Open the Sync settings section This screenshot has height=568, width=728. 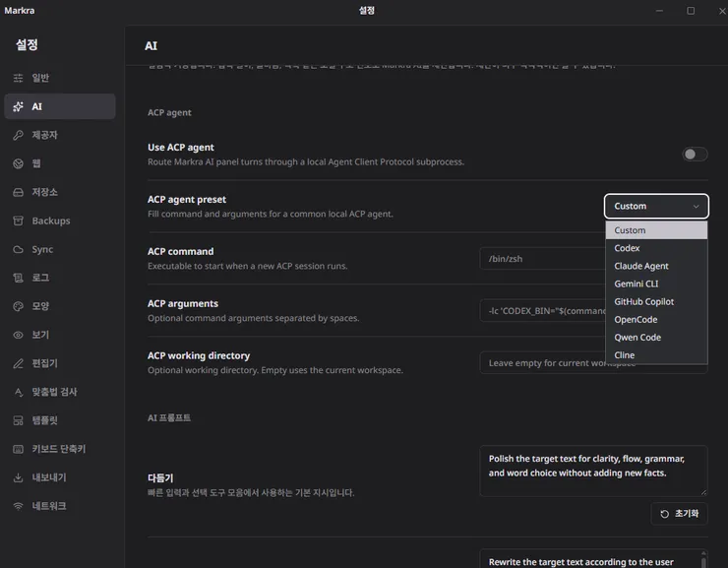click(60, 249)
